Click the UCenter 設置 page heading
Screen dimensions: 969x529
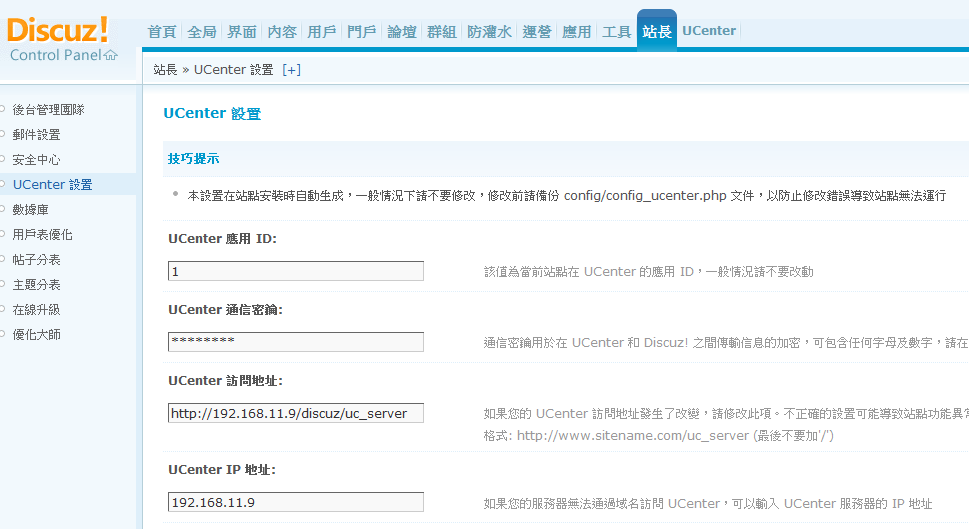(x=212, y=113)
